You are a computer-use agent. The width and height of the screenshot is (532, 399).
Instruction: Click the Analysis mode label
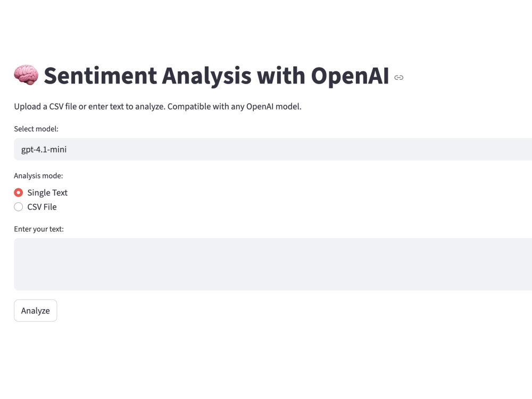click(38, 176)
